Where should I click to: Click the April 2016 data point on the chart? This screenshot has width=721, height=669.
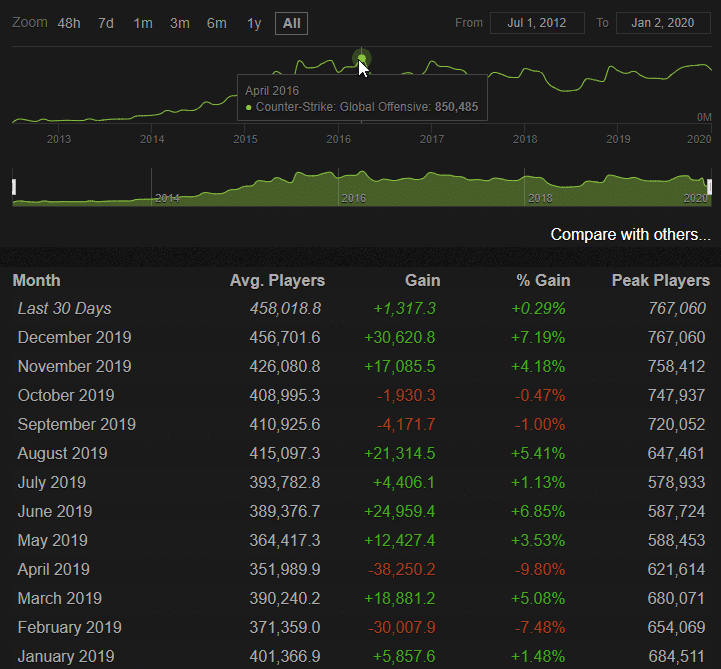click(x=362, y=58)
